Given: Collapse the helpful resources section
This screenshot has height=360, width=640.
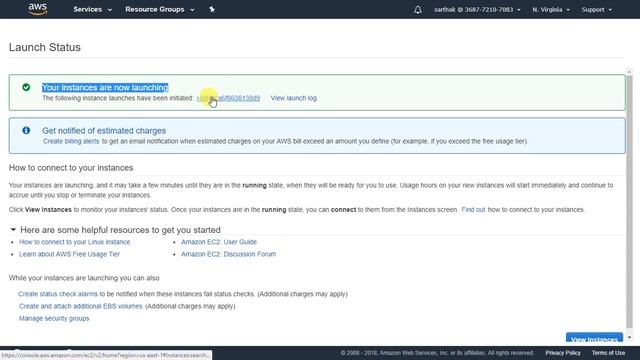Looking at the screenshot, I should click(13, 230).
